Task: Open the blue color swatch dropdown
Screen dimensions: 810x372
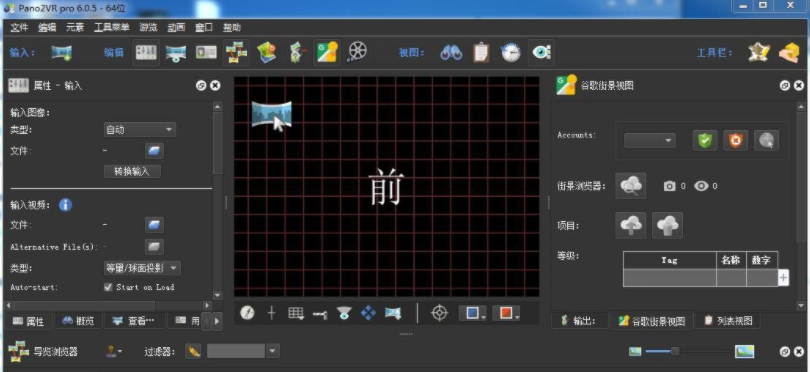Action: 472,313
